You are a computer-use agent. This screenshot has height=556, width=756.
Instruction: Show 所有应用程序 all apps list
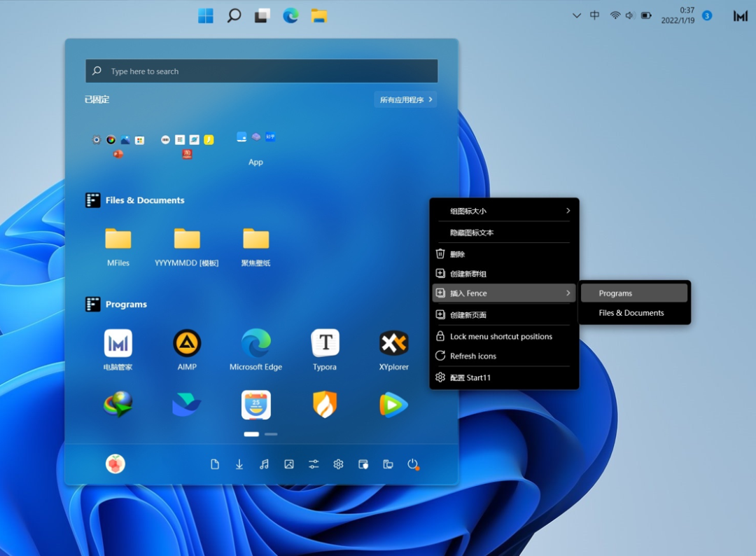click(405, 99)
